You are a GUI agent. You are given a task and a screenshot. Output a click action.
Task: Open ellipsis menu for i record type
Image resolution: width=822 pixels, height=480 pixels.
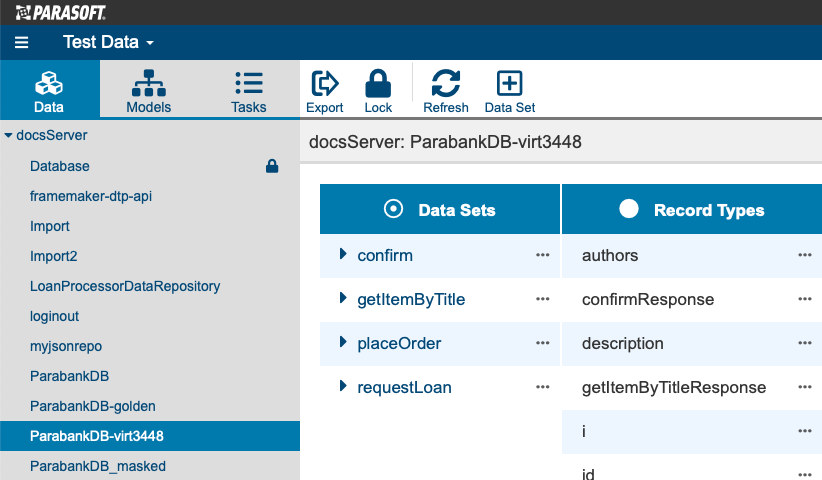805,431
